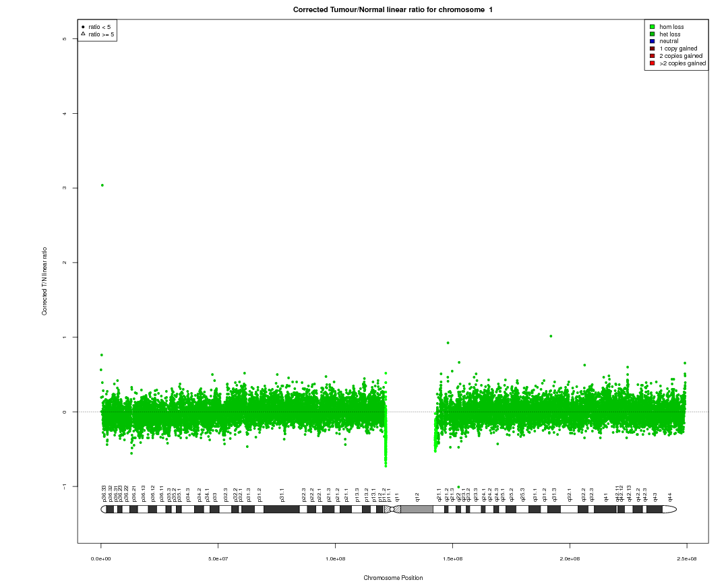Click the q11 cytoband label
Image resolution: width=728 pixels, height=582 pixels.
click(x=397, y=497)
